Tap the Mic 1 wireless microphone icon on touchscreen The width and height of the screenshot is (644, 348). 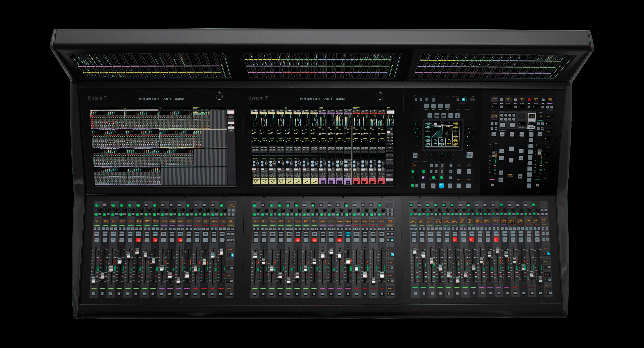[256, 181]
